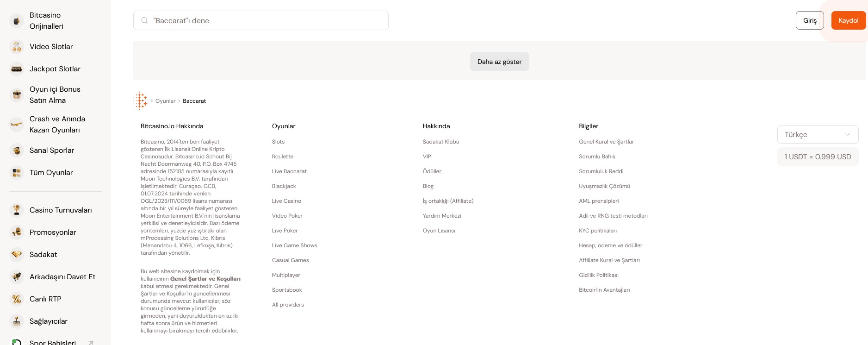Click the Kaydol sign-up button

[849, 20]
